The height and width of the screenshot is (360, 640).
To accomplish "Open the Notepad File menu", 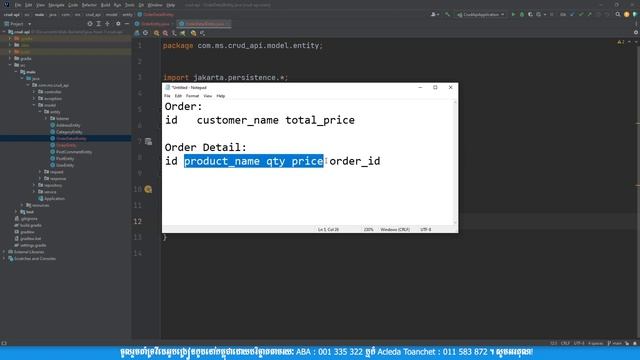I will [167, 96].
